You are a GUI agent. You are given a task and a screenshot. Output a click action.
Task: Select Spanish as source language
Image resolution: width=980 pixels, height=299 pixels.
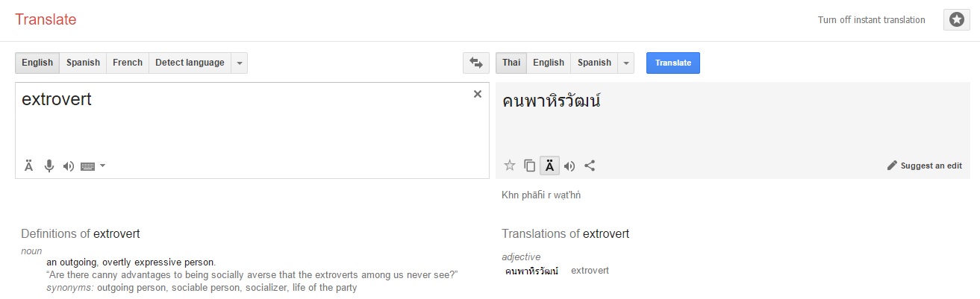(x=83, y=63)
